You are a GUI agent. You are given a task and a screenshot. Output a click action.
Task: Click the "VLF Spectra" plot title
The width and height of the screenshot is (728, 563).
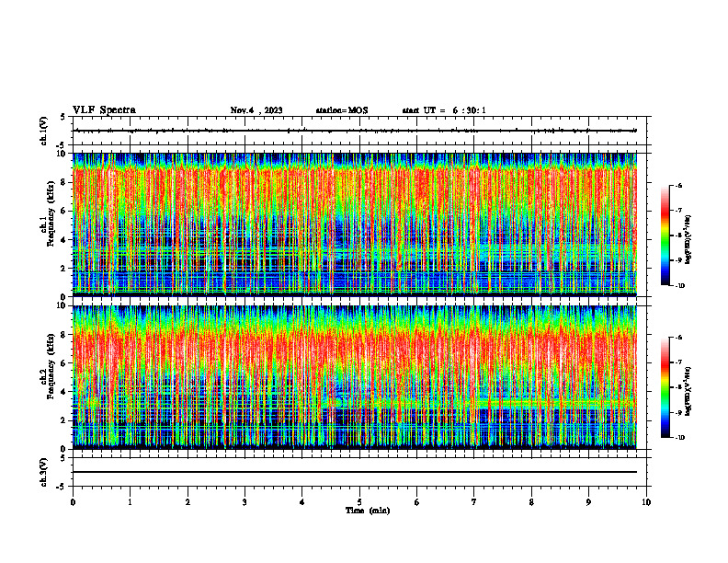click(104, 110)
